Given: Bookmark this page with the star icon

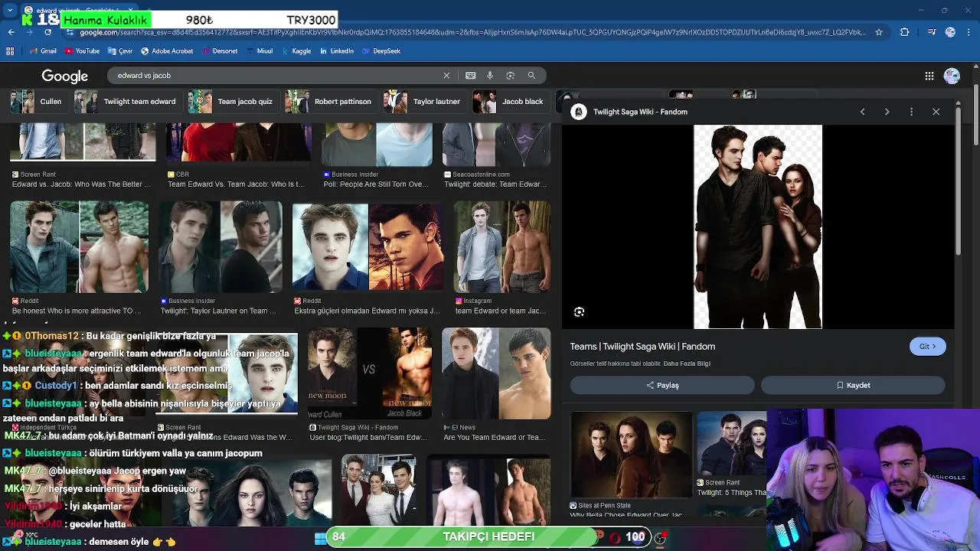Looking at the screenshot, I should tap(879, 32).
